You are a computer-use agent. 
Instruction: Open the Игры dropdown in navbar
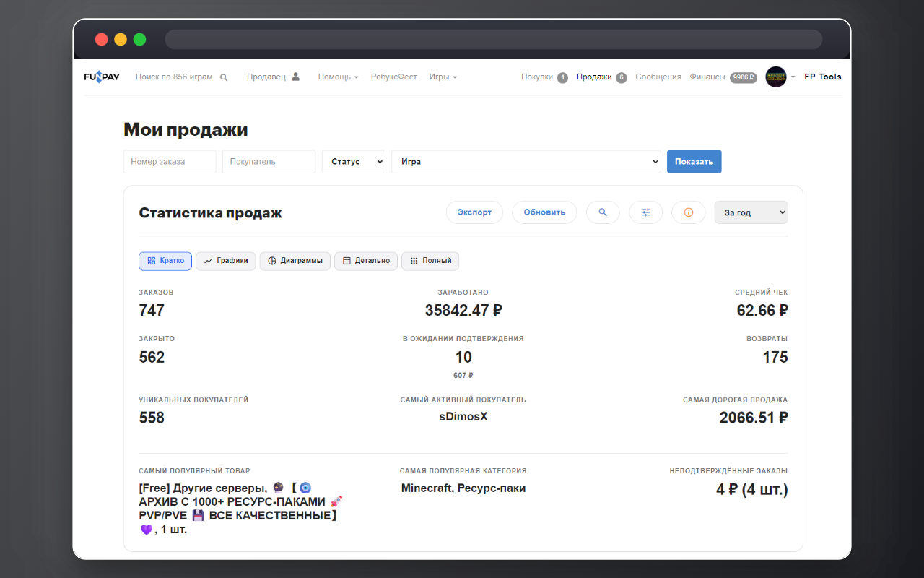tap(443, 77)
